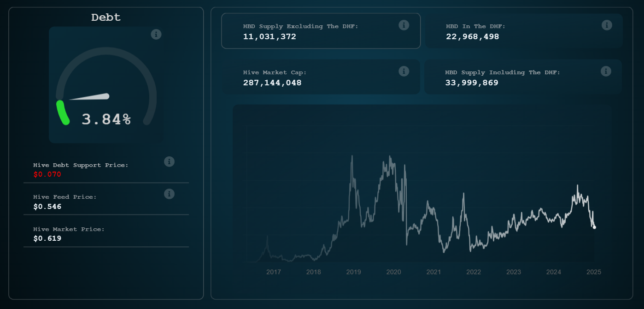This screenshot has height=309, width=644.
Task: Click the green segment of the debt gauge
Action: tap(62, 113)
